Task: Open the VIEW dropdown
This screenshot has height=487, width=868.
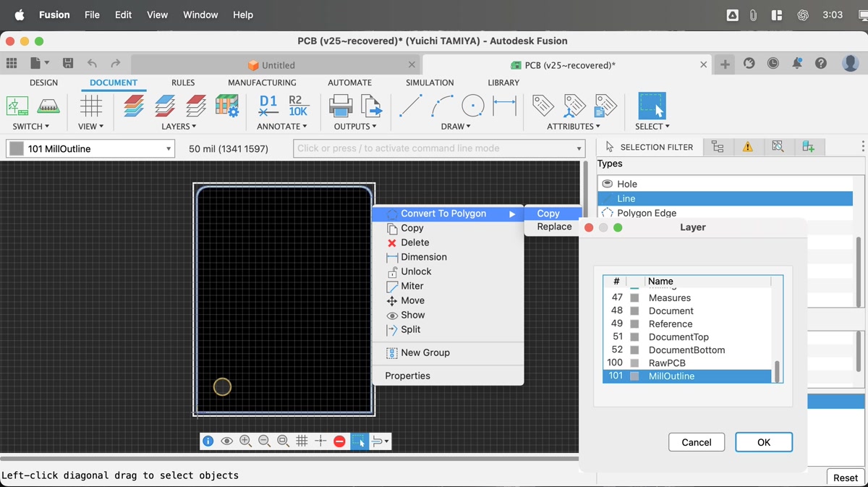Action: 91,127
